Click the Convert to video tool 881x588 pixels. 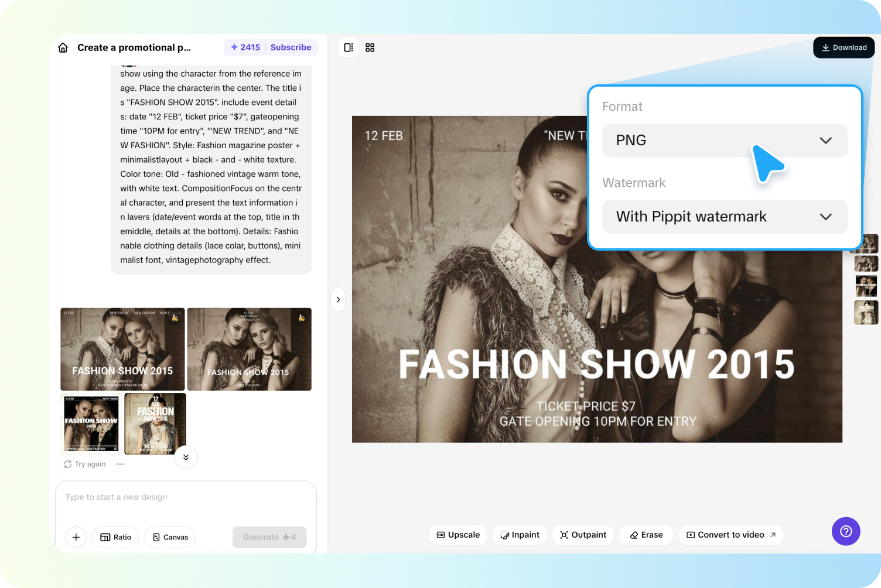[x=730, y=535]
